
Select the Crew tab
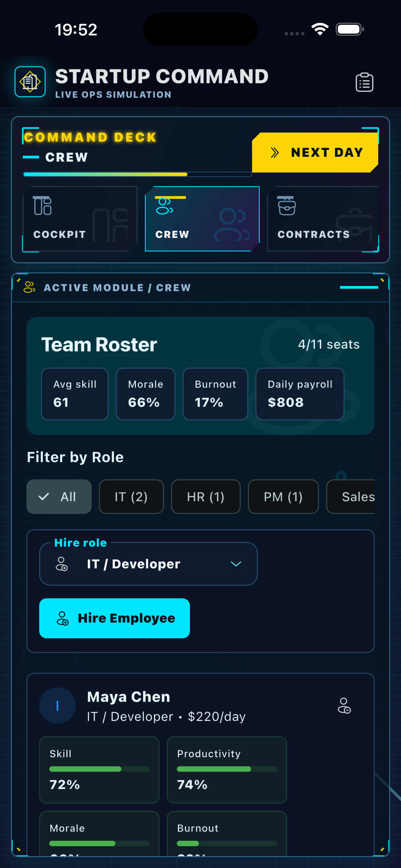[202, 219]
